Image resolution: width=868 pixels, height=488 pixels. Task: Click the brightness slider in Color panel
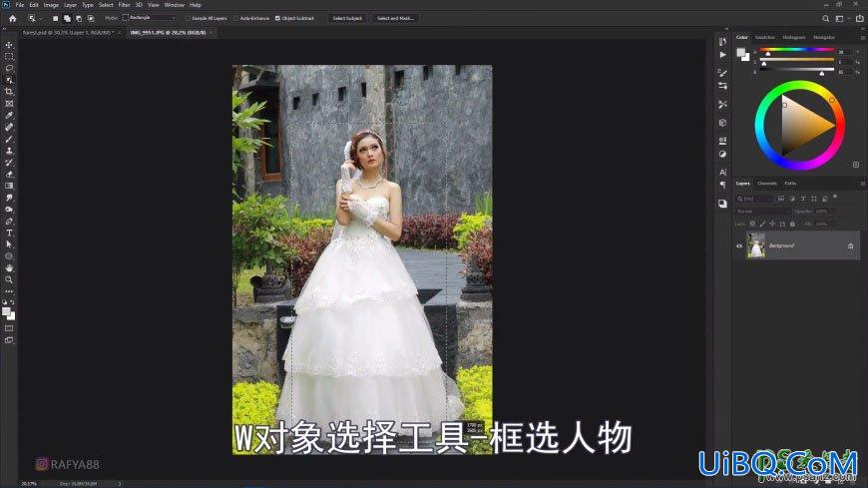point(796,70)
